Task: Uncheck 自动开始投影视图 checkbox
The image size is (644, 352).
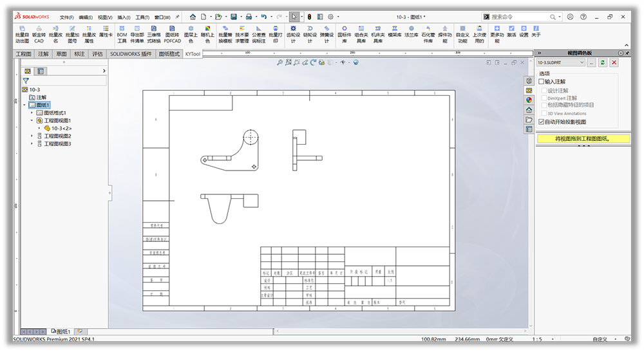Action: pyautogui.click(x=542, y=122)
